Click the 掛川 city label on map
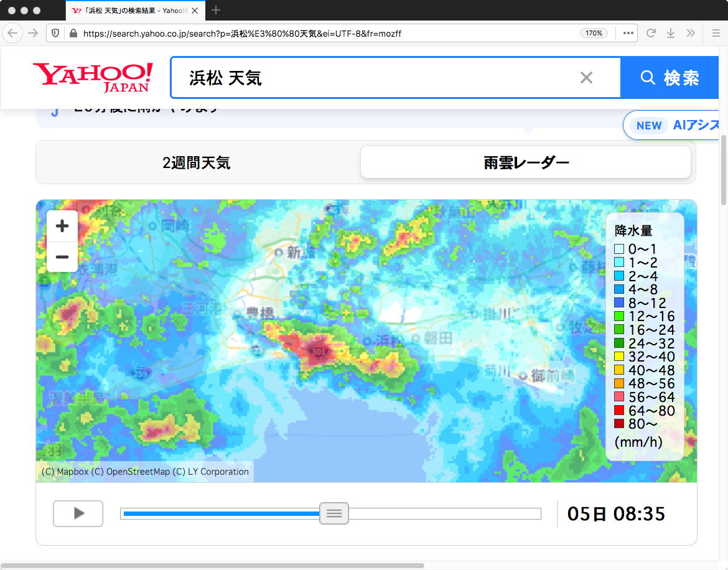The height and width of the screenshot is (570, 728). click(497, 314)
